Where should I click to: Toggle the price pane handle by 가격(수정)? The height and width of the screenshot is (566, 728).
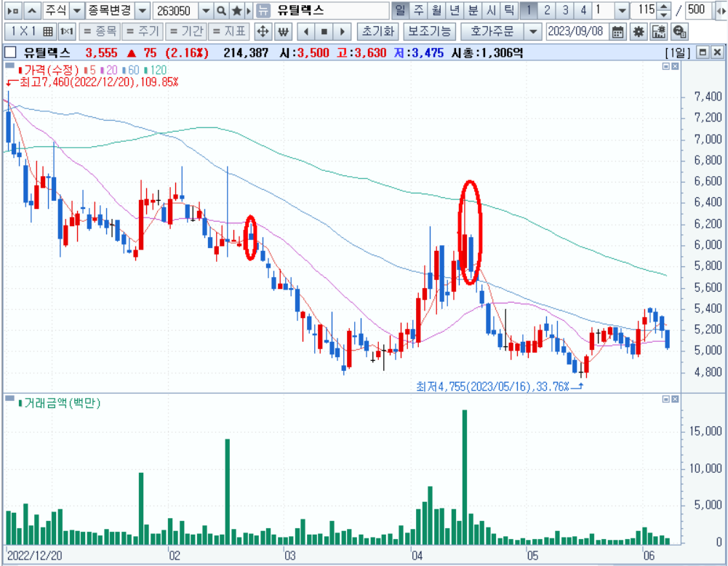[x=9, y=66]
